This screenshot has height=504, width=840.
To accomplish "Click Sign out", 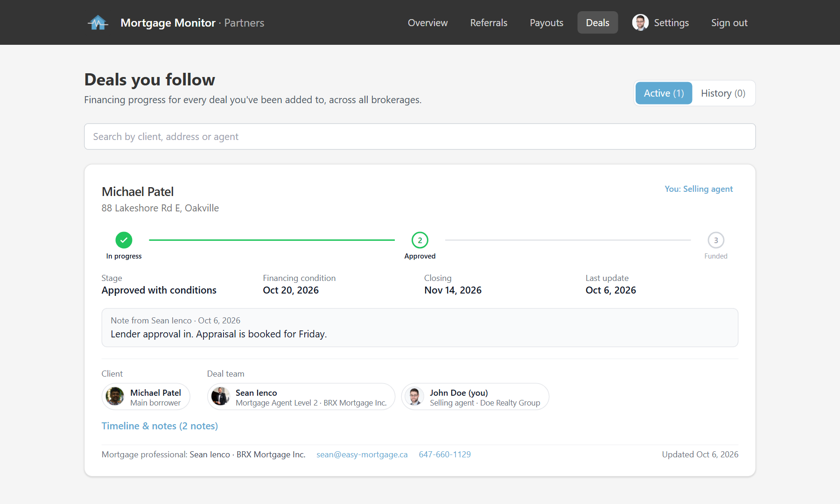I will coord(729,22).
